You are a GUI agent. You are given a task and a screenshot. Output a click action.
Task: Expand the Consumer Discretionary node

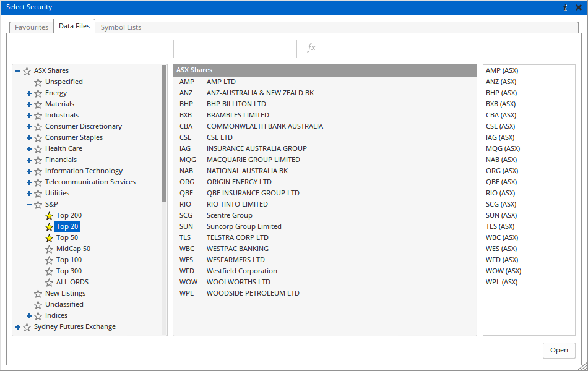(29, 127)
